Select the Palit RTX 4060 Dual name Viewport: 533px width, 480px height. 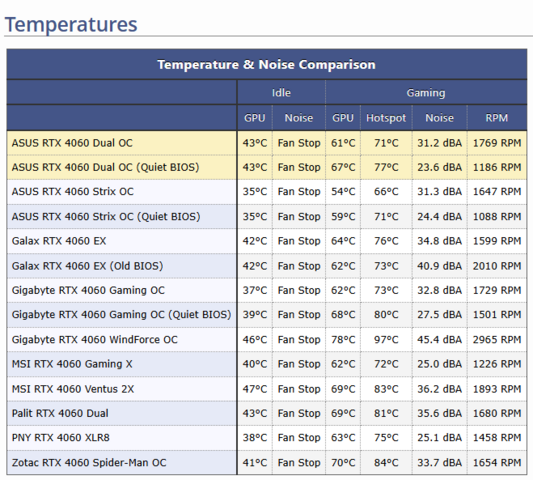point(60,413)
